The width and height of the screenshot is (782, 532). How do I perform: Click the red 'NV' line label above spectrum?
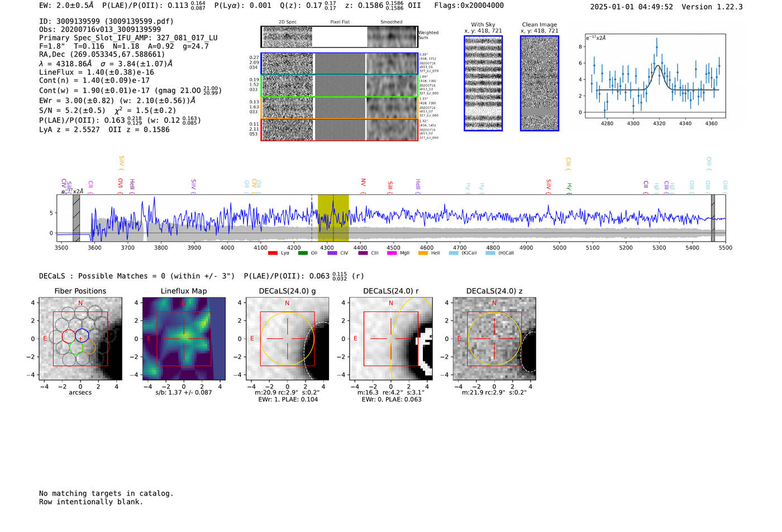364,185
